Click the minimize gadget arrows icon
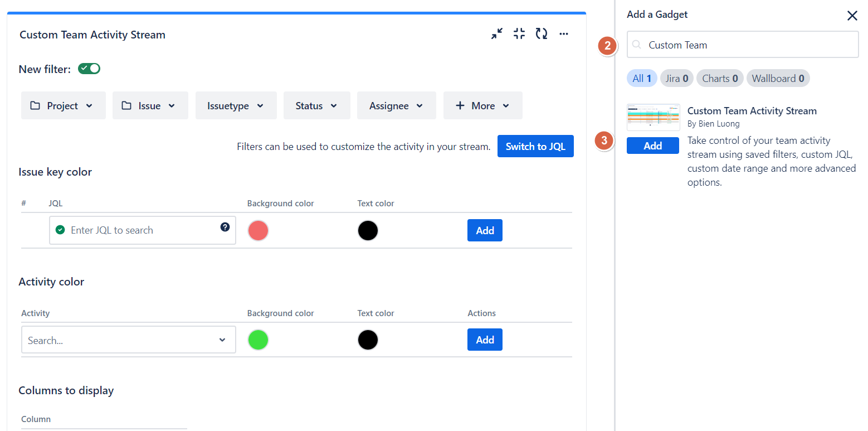This screenshot has height=431, width=868. point(496,34)
